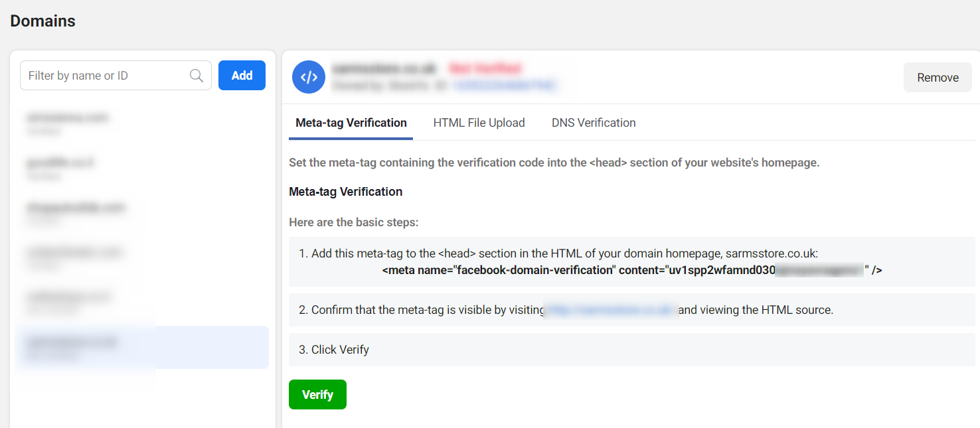The width and height of the screenshot is (980, 428).
Task: Switch to the Meta-tag Verification tab
Action: pos(351,123)
